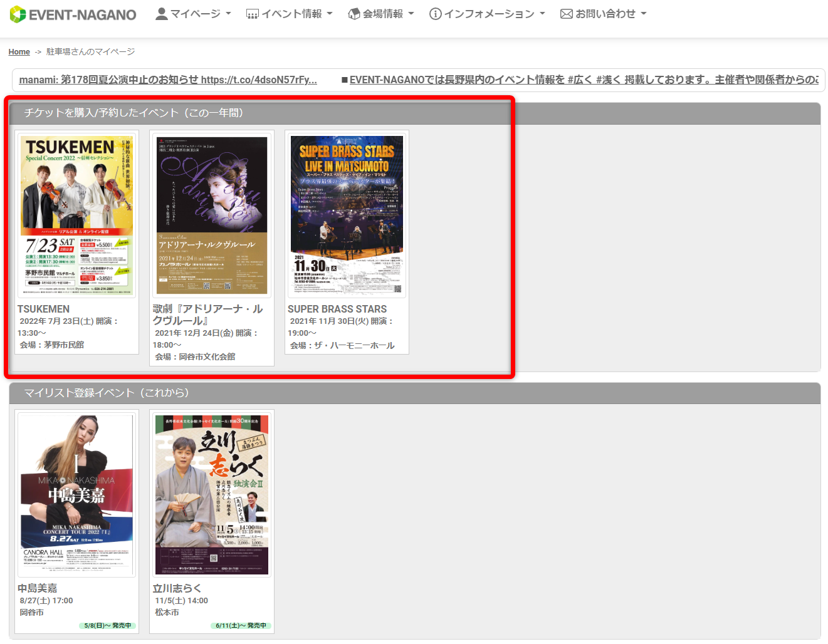The width and height of the screenshot is (828, 644).
Task: Click the 歌劇『アドリアーナ・ルクヴルール』 event title
Action: pos(208,314)
